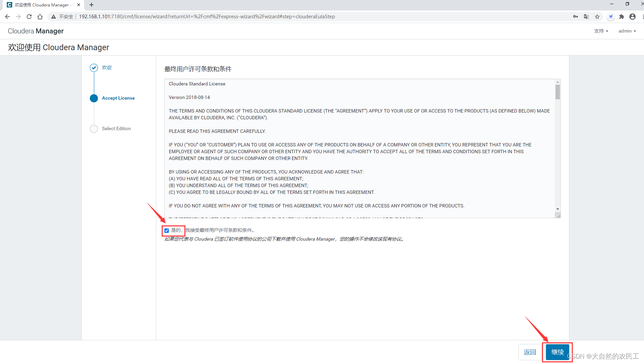Click the license box resize handle

(558, 216)
